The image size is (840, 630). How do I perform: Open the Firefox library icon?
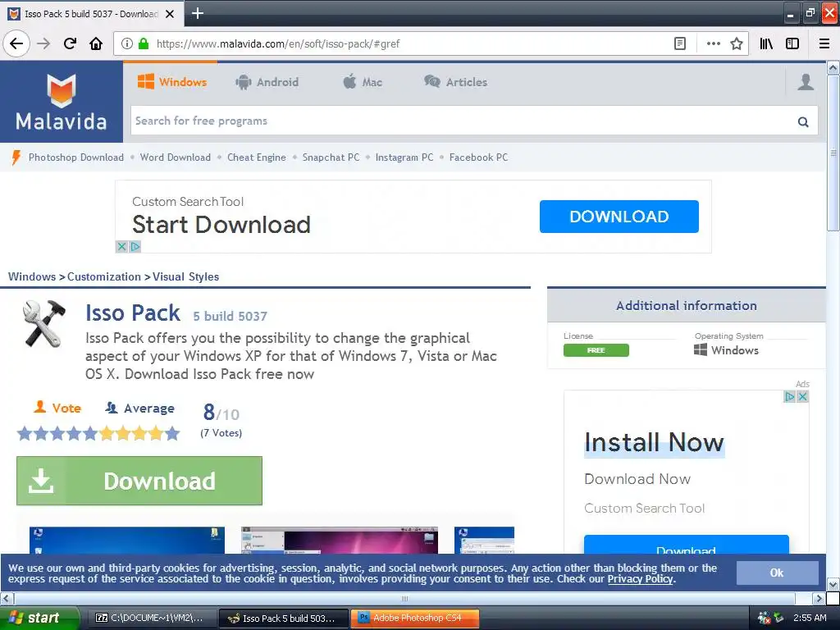pos(766,43)
